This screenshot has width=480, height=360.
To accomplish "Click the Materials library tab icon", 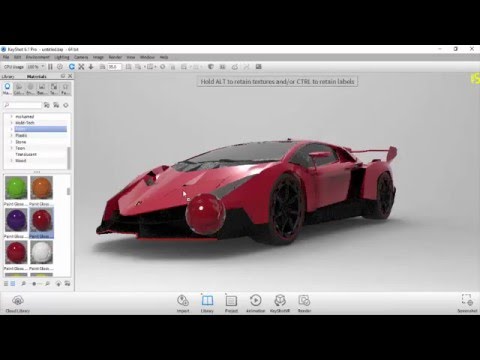I will 7,89.
